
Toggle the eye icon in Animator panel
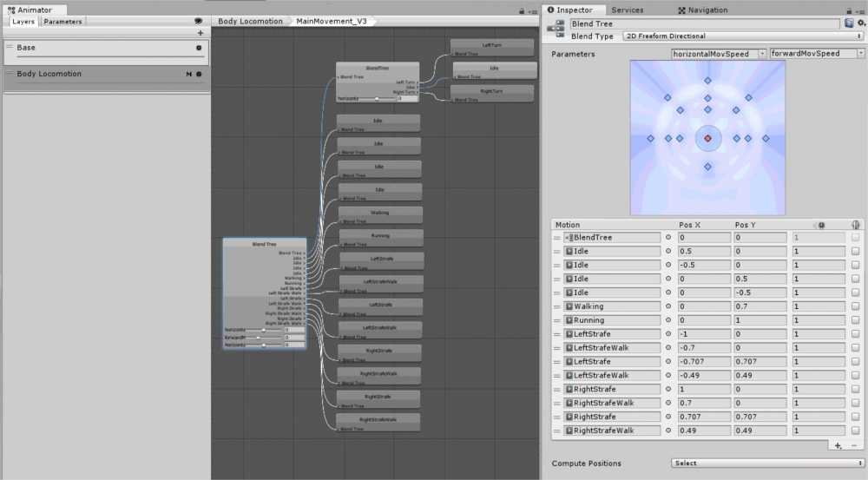(x=198, y=21)
